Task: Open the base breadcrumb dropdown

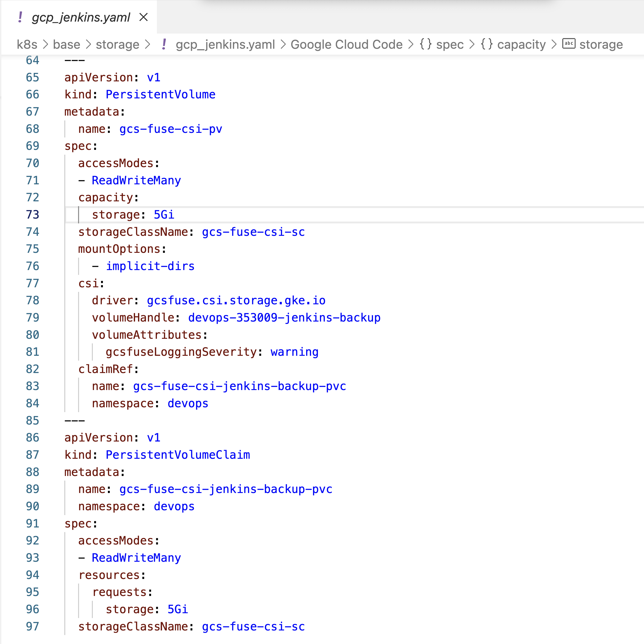Action: 66,44
